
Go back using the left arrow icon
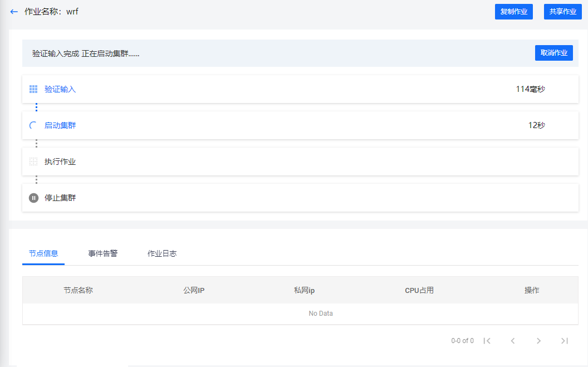tap(14, 12)
